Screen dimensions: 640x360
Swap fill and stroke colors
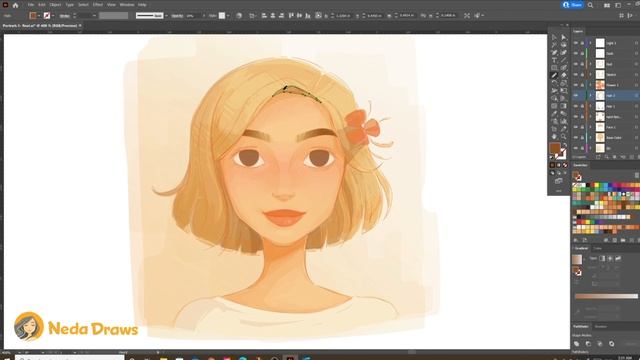click(564, 145)
